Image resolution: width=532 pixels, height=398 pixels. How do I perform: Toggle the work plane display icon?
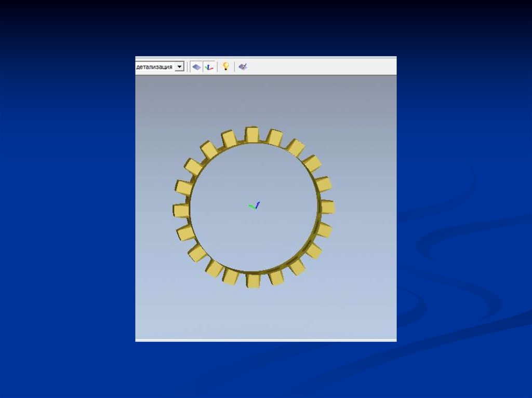point(196,66)
